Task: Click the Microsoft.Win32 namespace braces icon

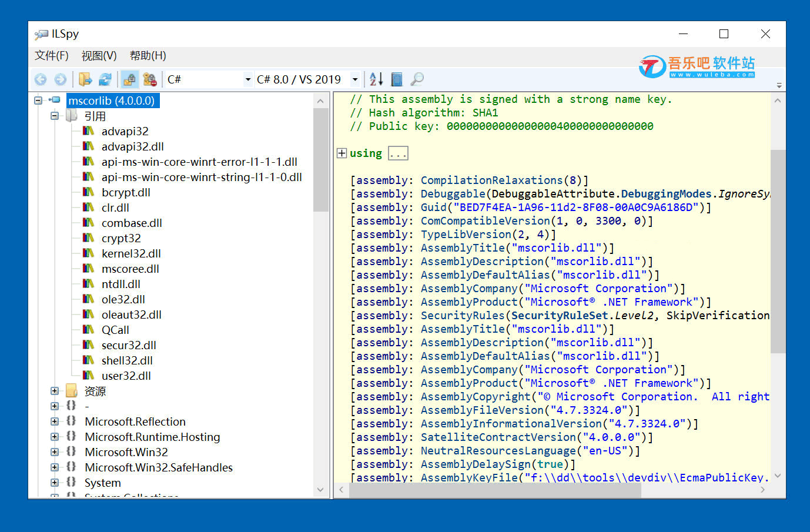Action: click(71, 452)
